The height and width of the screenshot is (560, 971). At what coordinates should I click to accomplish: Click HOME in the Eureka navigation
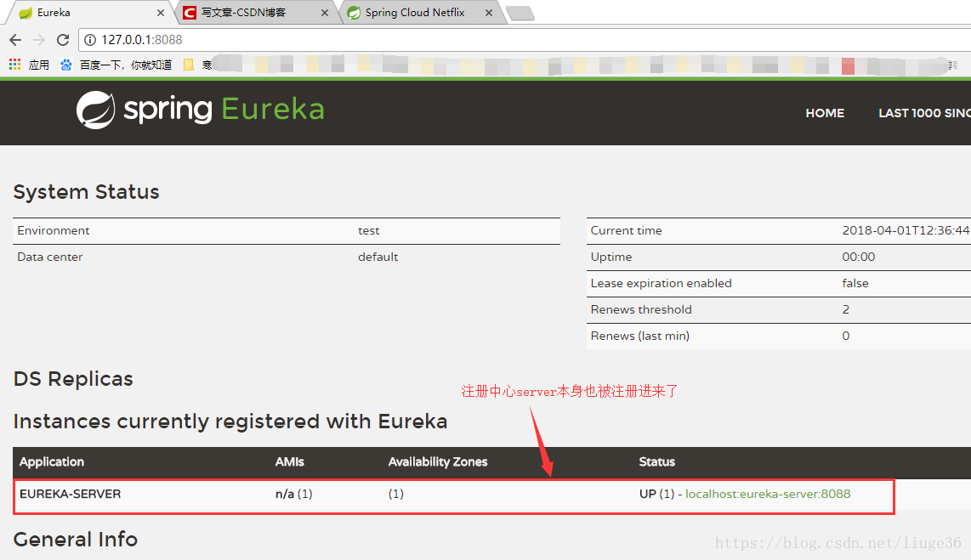coord(825,113)
